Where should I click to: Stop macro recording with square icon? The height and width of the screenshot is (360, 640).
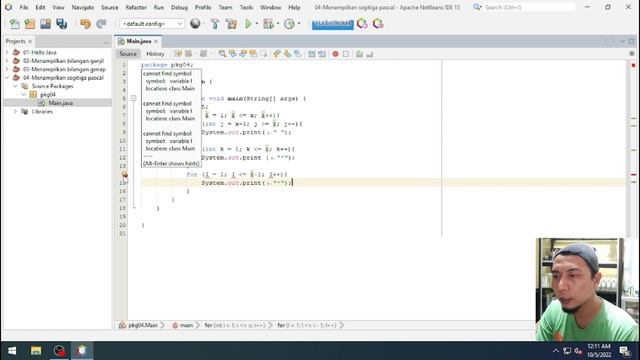(x=346, y=54)
